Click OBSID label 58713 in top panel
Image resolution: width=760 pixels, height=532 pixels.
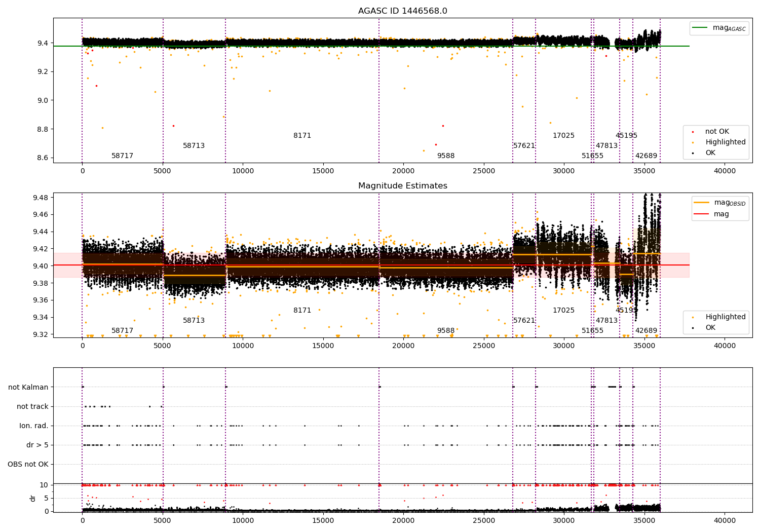click(194, 146)
